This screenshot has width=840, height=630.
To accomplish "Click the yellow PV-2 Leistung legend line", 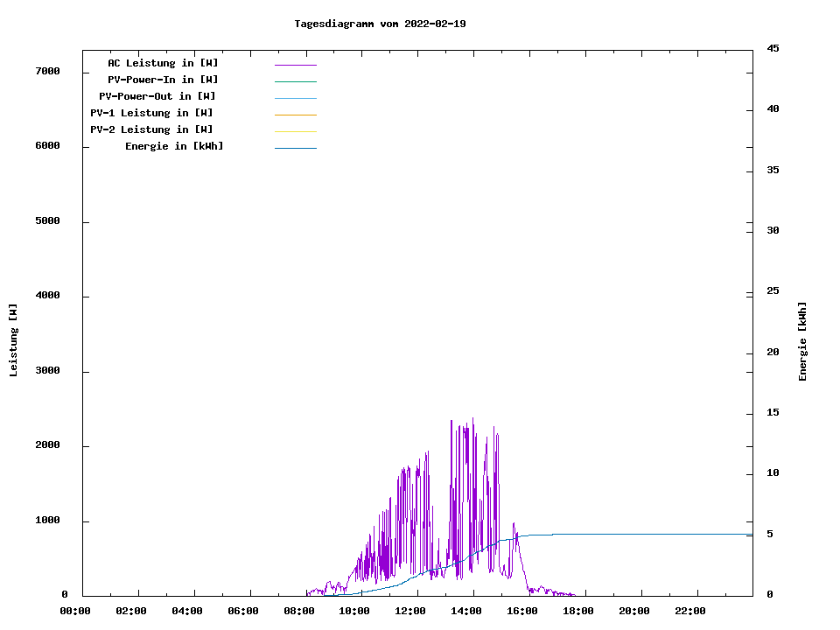I will point(295,131).
